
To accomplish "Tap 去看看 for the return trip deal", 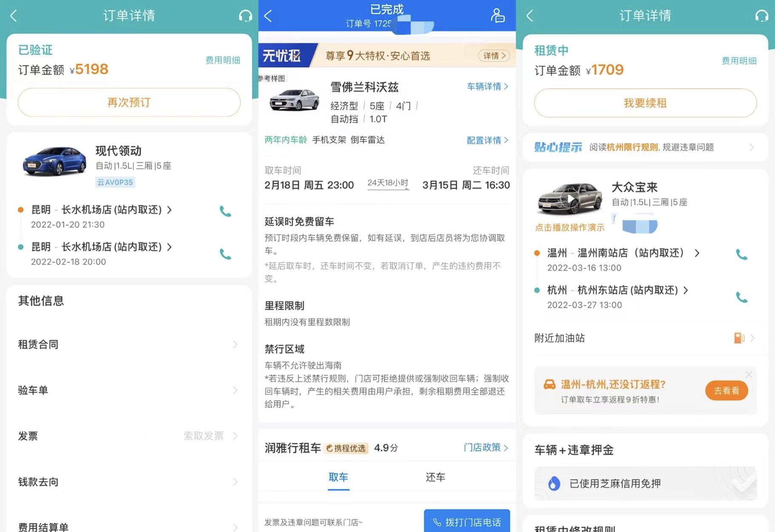I will coord(726,390).
